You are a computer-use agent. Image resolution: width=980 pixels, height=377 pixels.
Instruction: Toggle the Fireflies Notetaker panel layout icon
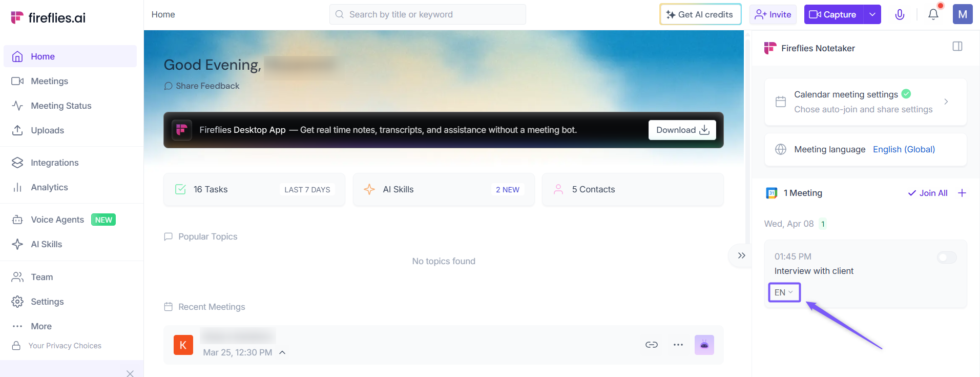[957, 46]
